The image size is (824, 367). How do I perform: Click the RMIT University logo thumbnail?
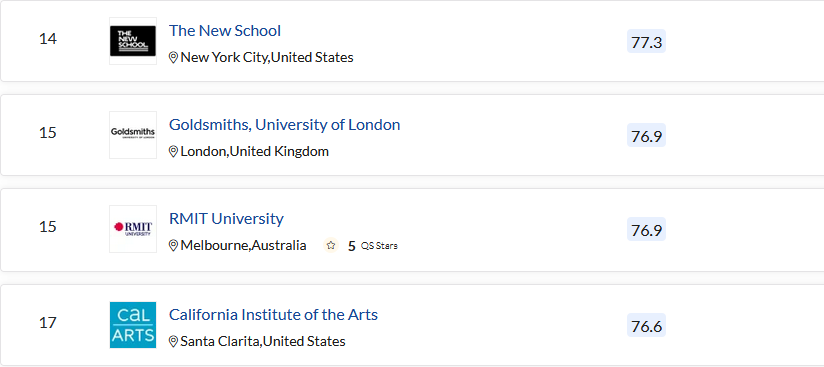[x=133, y=229]
